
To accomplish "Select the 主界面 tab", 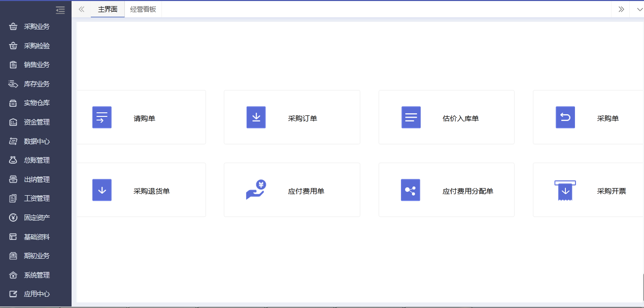I will pos(108,9).
